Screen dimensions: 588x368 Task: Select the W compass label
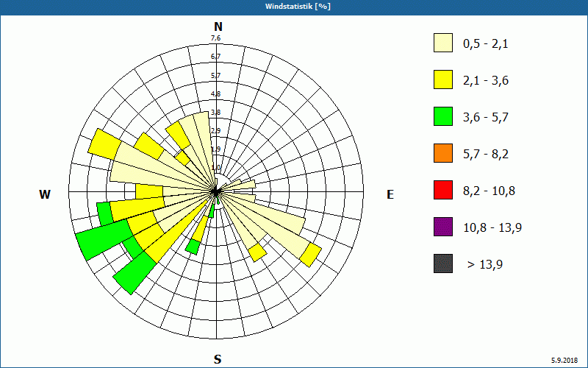tap(45, 194)
